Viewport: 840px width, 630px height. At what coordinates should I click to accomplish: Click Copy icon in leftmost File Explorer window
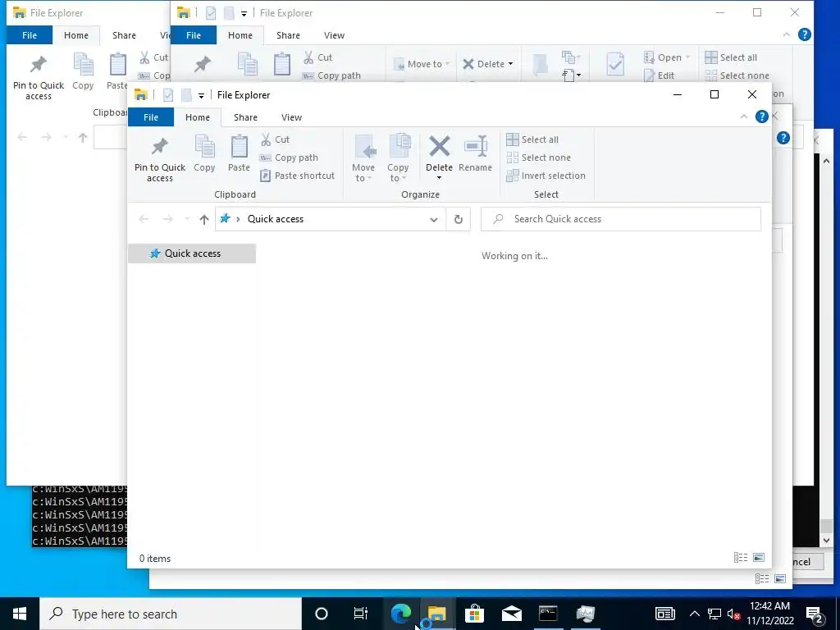(x=83, y=72)
